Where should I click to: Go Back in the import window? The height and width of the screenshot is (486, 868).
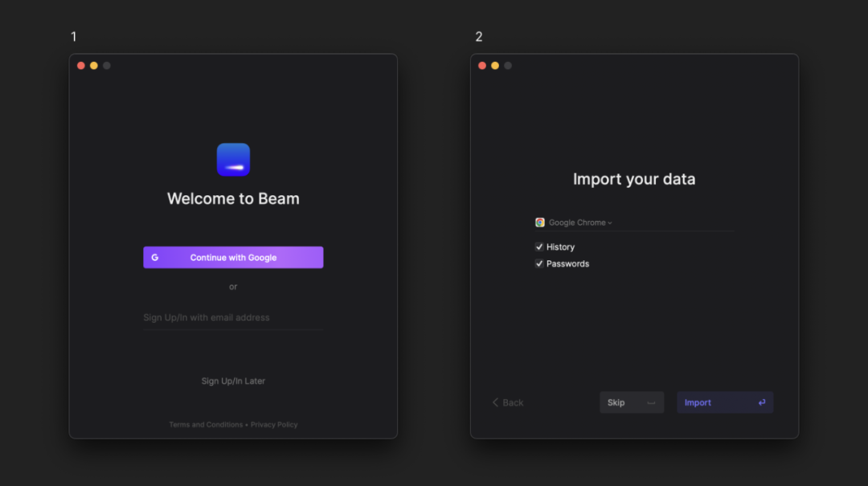[508, 402]
